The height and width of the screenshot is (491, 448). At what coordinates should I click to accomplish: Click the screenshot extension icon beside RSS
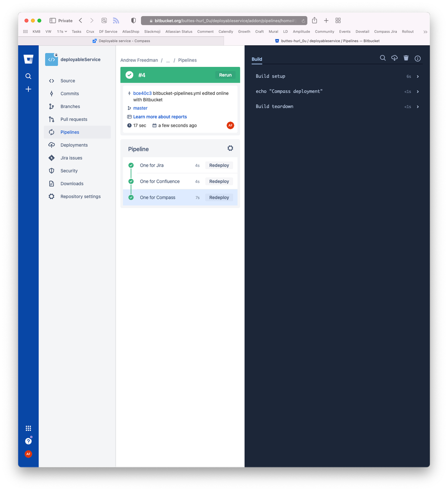(x=104, y=20)
